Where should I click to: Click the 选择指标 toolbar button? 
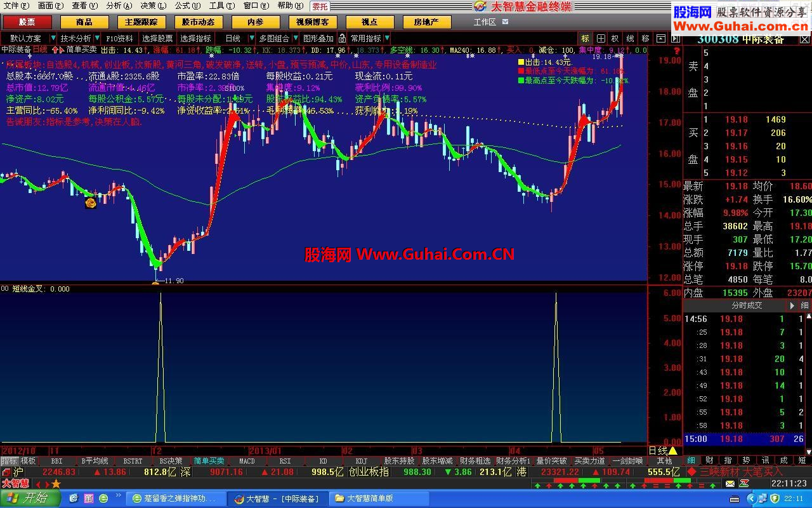point(195,39)
